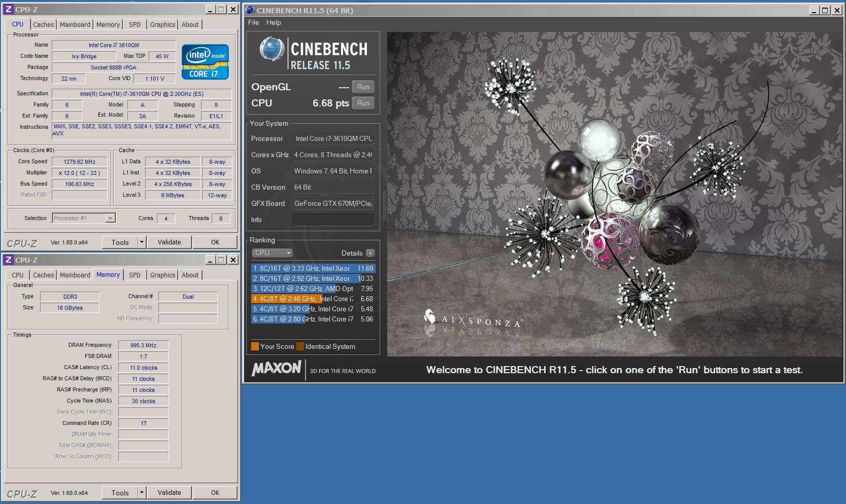Viewport: 846px width, 504px height.
Task: Click OK in bottom CPU-Z window
Action: (215, 493)
